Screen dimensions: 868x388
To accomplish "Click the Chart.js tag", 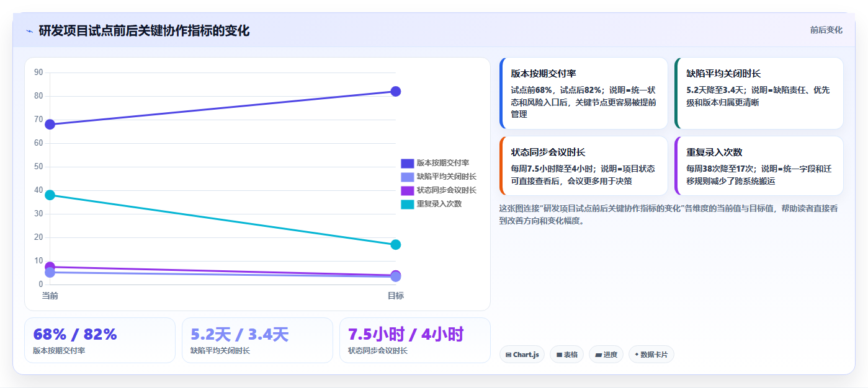I will 522,355.
